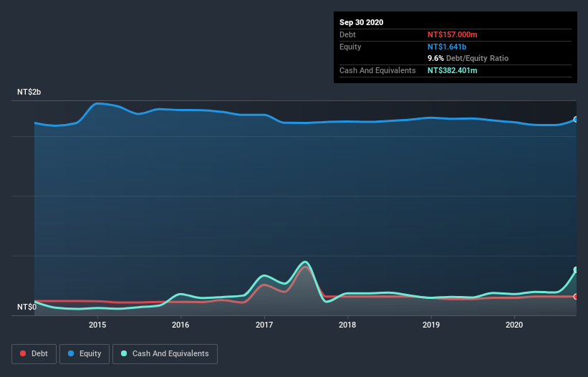Click the NT$0 y-axis label

tap(27, 307)
